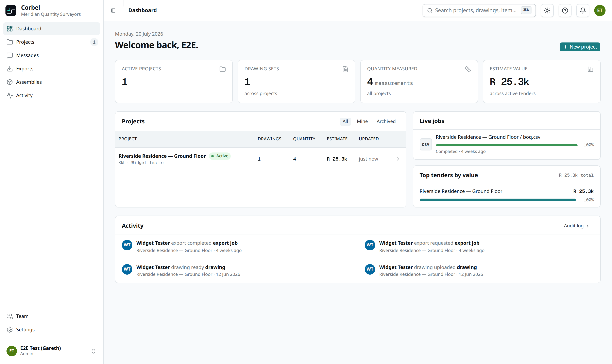Click the search magnifier icon
The width and height of the screenshot is (612, 364).
430,11
